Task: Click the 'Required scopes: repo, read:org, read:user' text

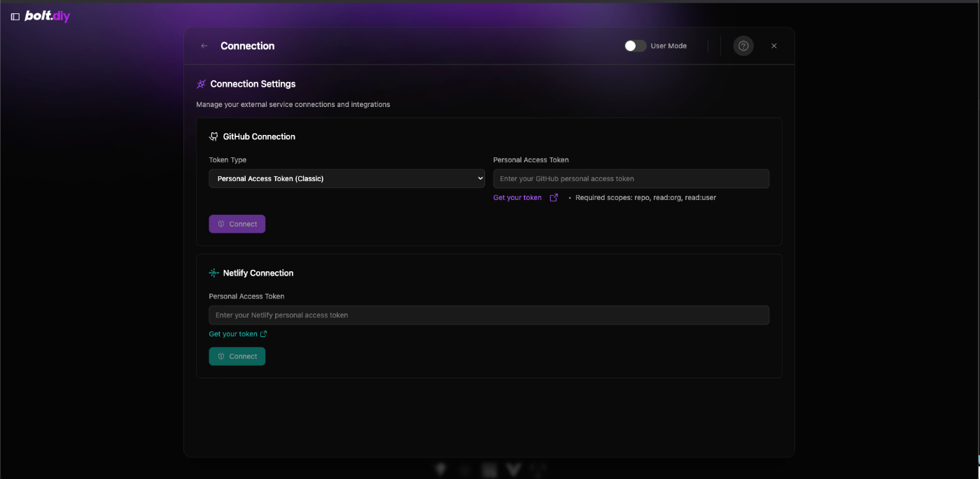Action: point(645,198)
